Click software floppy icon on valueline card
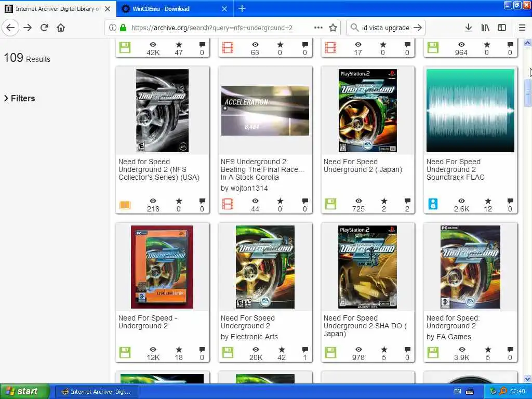This screenshot has height=399, width=532. click(x=125, y=353)
